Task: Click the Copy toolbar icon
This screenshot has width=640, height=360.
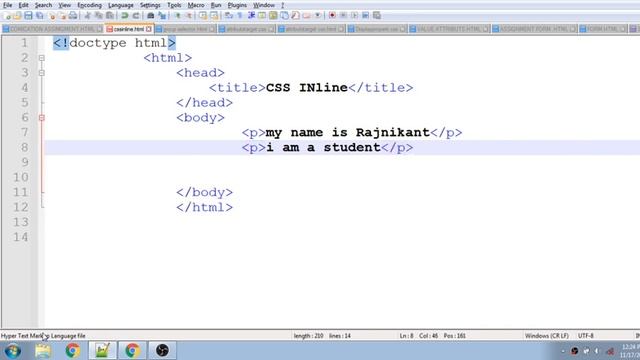Action: 99,16
